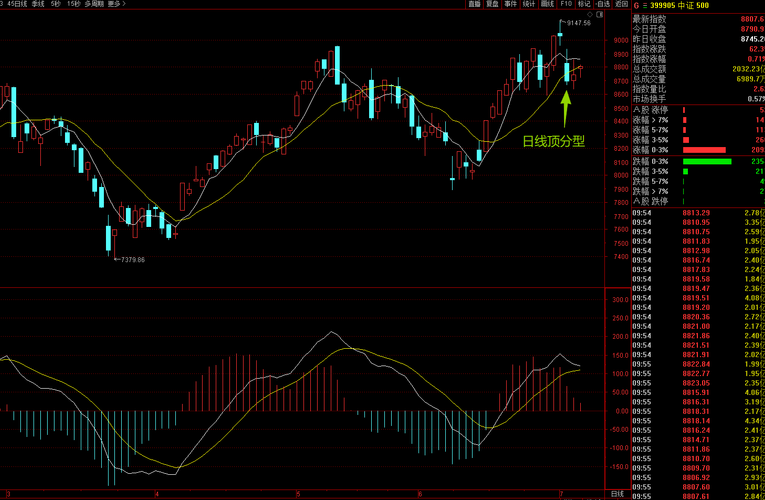Image resolution: width=765 pixels, height=500 pixels.
Task: Click the 直播 toolbar button
Action: tap(474, 4)
